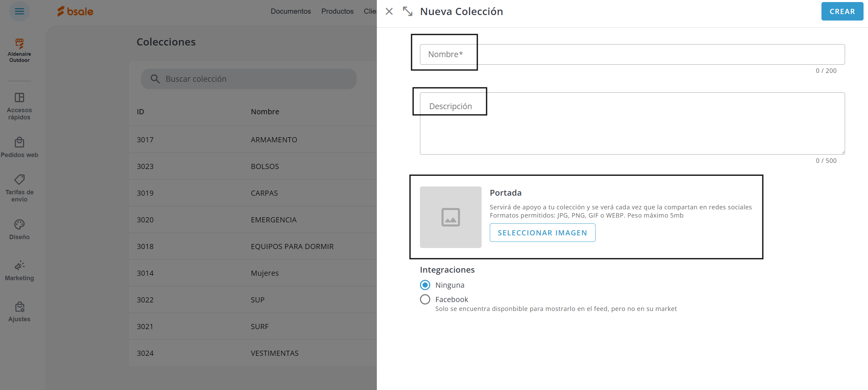868x390 pixels.
Task: Click the Aldenaire Outdoor store icon
Action: point(20,44)
